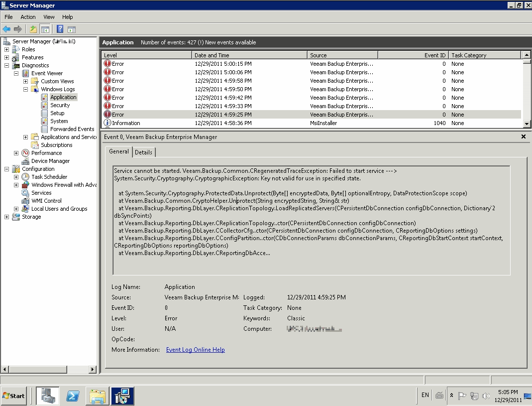532x406 pixels.
Task: Expand the Features tree node
Action: pos(6,57)
